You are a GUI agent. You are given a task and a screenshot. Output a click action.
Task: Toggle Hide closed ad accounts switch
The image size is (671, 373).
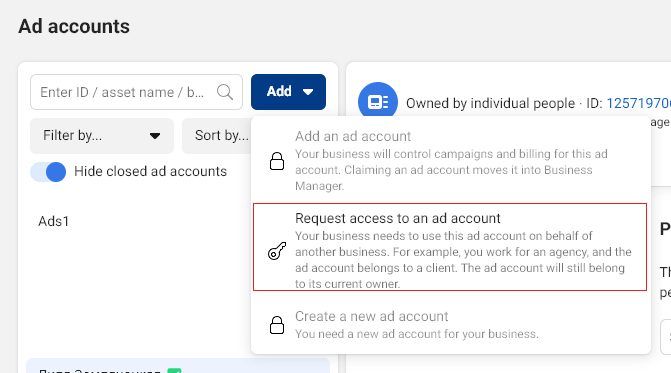tap(48, 172)
